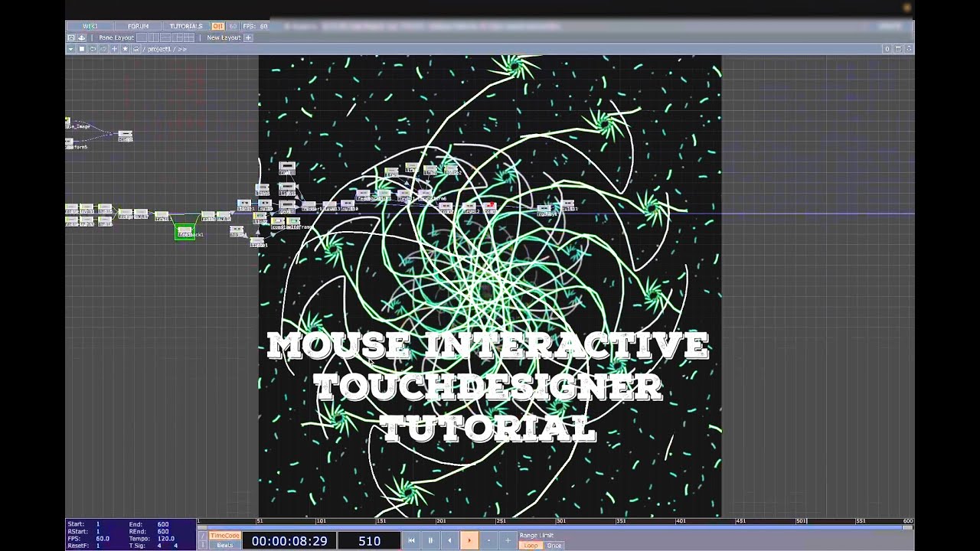980x551 pixels.
Task: Click project1 in the path bar
Action: (159, 49)
